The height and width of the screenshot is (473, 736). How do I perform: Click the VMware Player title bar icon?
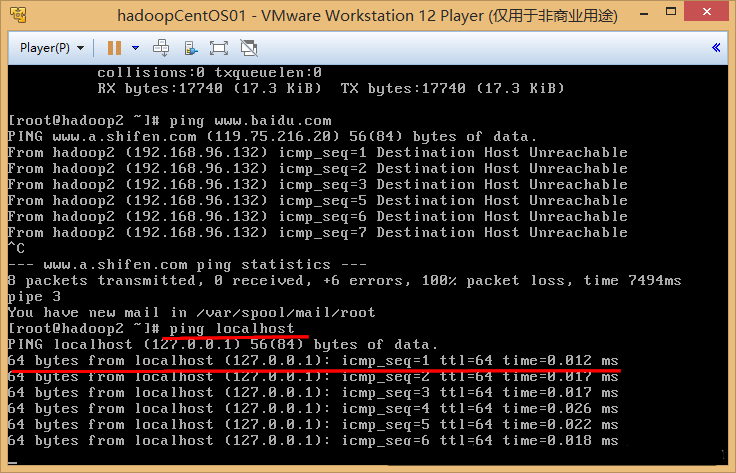click(x=19, y=15)
